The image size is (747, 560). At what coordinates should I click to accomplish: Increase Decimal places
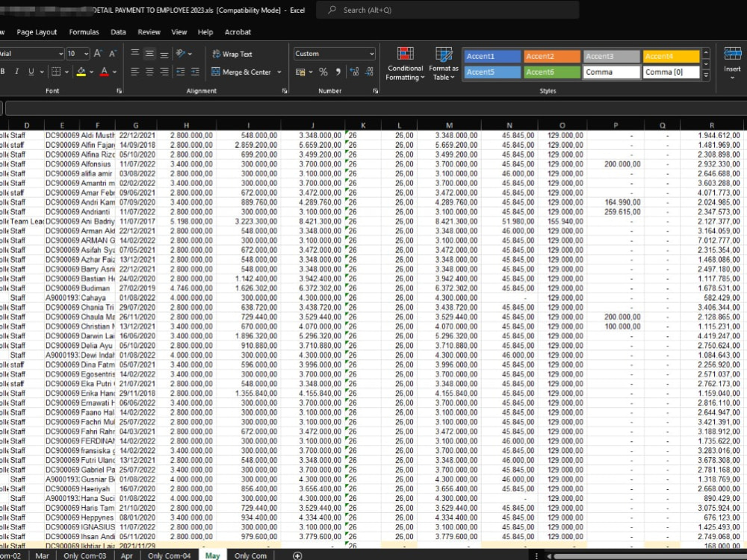tap(354, 72)
